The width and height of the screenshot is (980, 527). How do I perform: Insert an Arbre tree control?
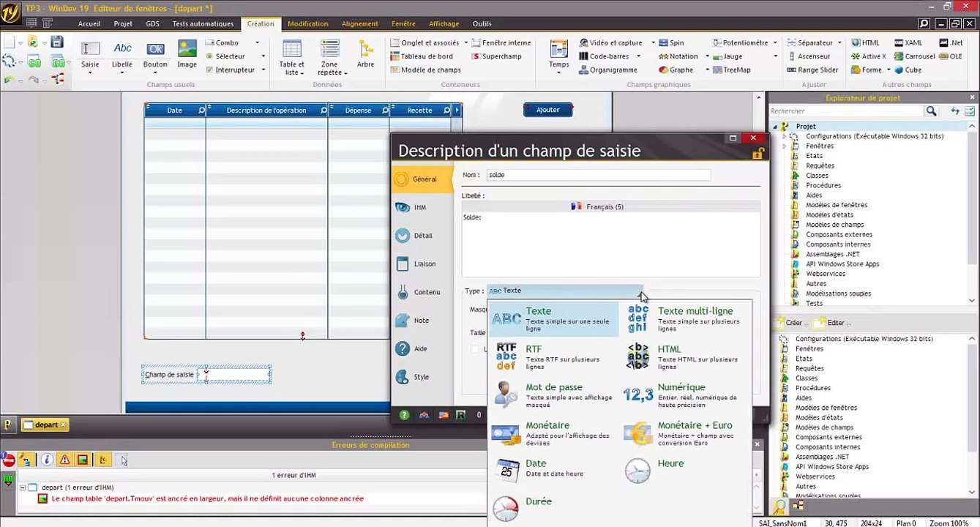coord(365,54)
